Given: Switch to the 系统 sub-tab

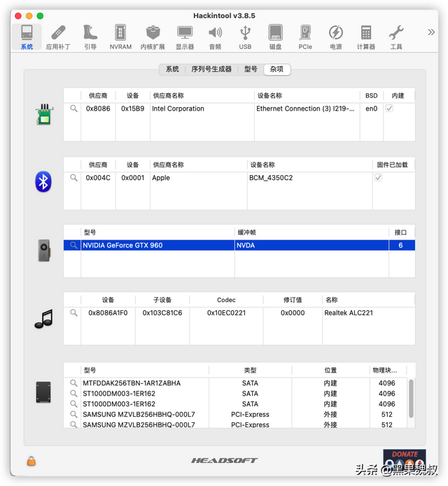Looking at the screenshot, I should pos(172,69).
